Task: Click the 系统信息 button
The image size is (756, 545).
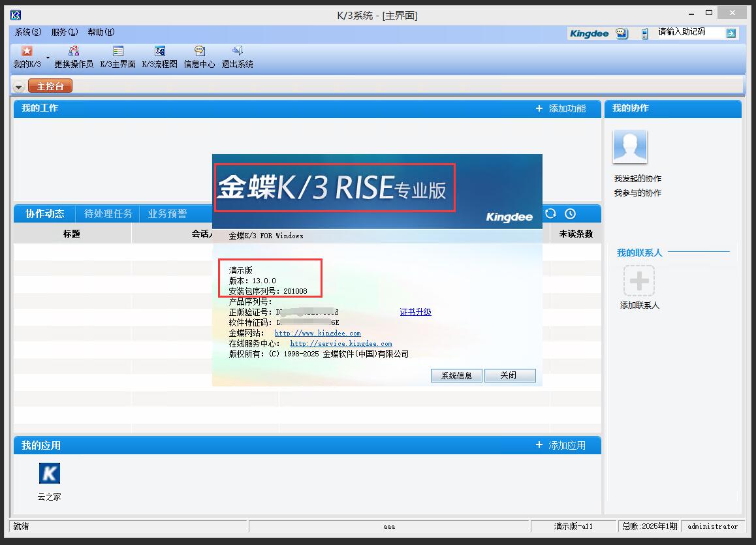Action: click(x=456, y=375)
